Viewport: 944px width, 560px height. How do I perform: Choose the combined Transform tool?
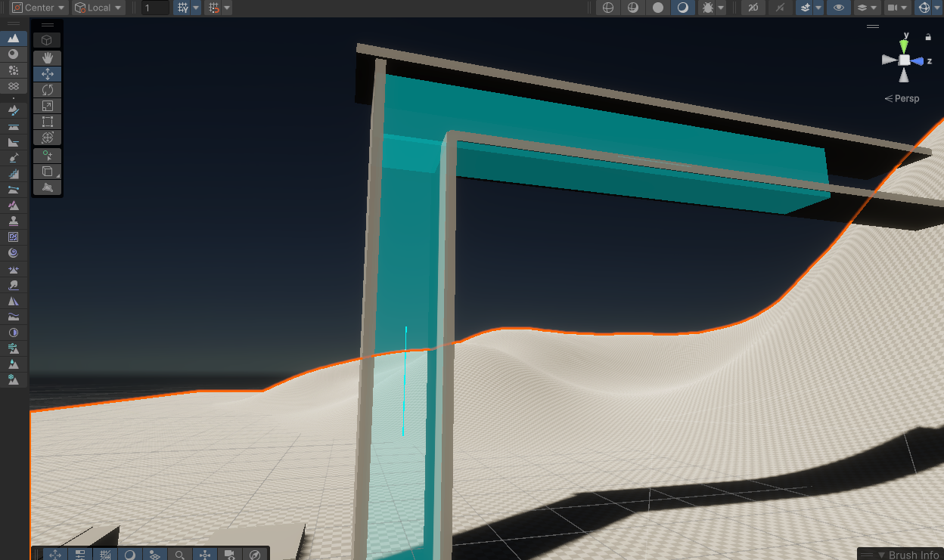[x=48, y=138]
